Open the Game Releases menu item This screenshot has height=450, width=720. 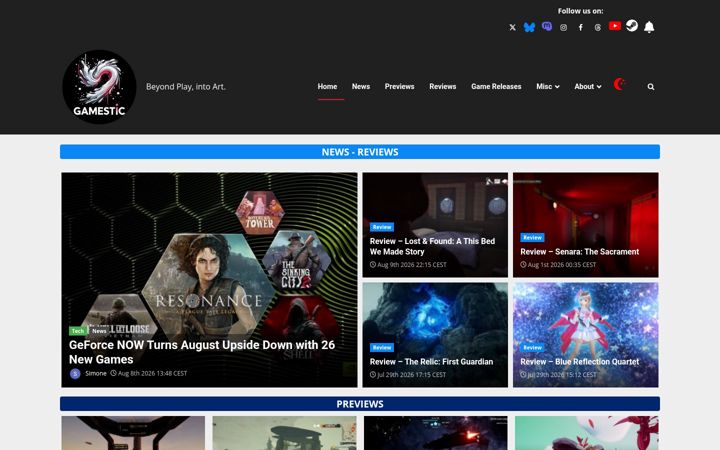[496, 86]
